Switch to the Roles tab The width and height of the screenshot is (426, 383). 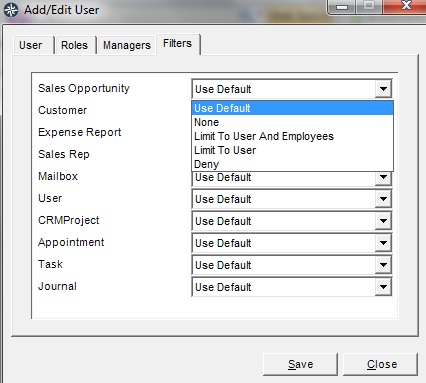tap(75, 45)
